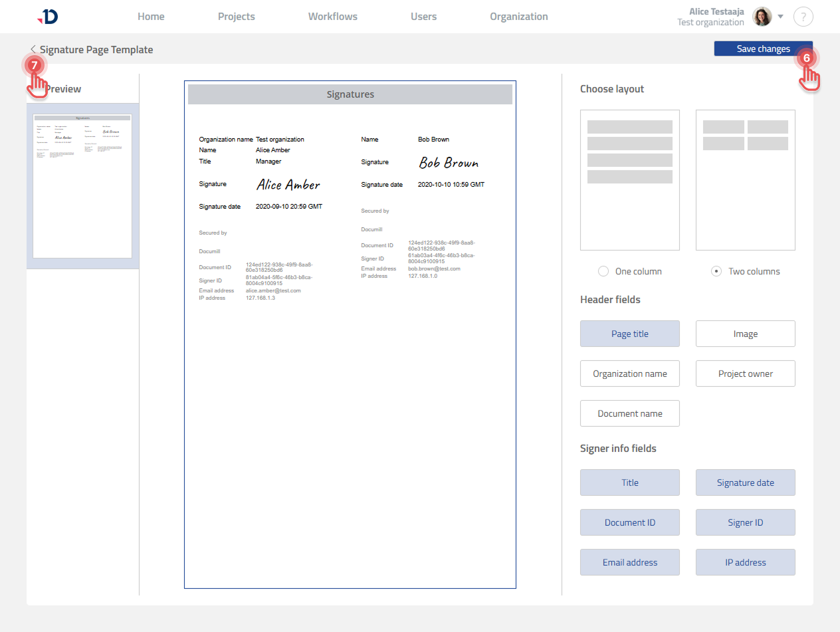The image size is (840, 632).
Task: Enable the Image header field
Action: point(745,334)
